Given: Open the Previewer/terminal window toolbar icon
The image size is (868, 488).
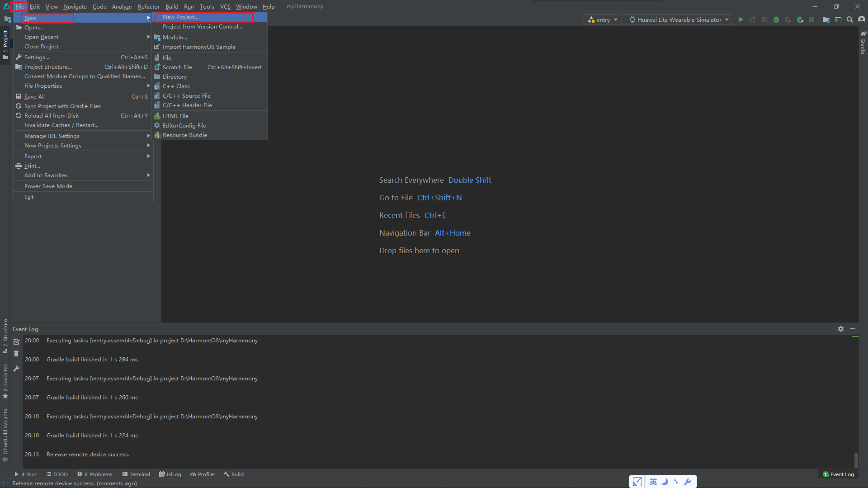Looking at the screenshot, I should 838,19.
